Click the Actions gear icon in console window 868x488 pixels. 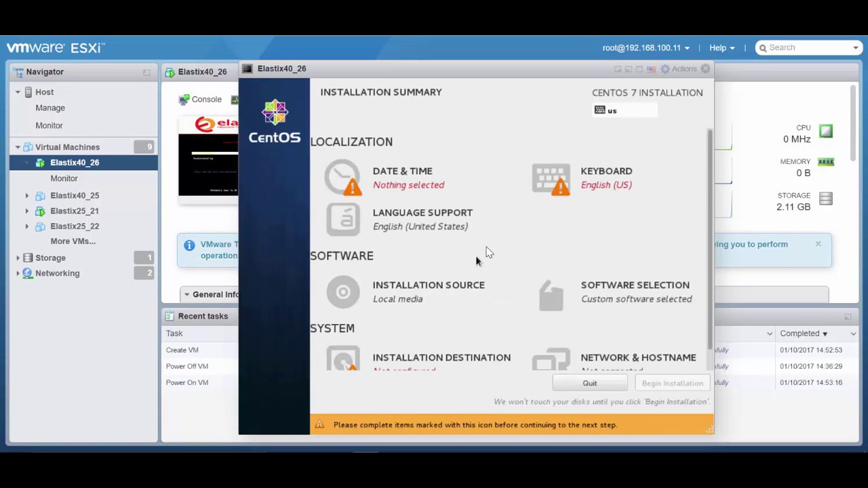(x=665, y=68)
